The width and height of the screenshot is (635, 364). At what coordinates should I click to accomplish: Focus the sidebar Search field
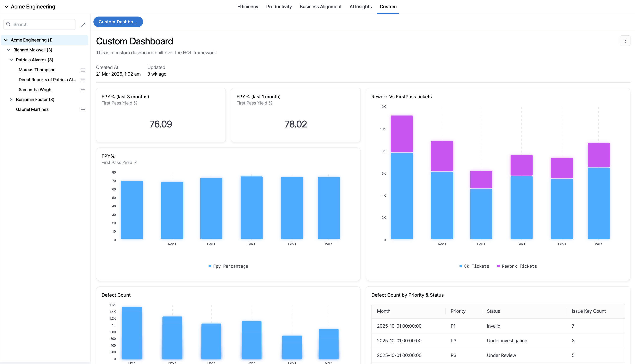click(x=43, y=25)
